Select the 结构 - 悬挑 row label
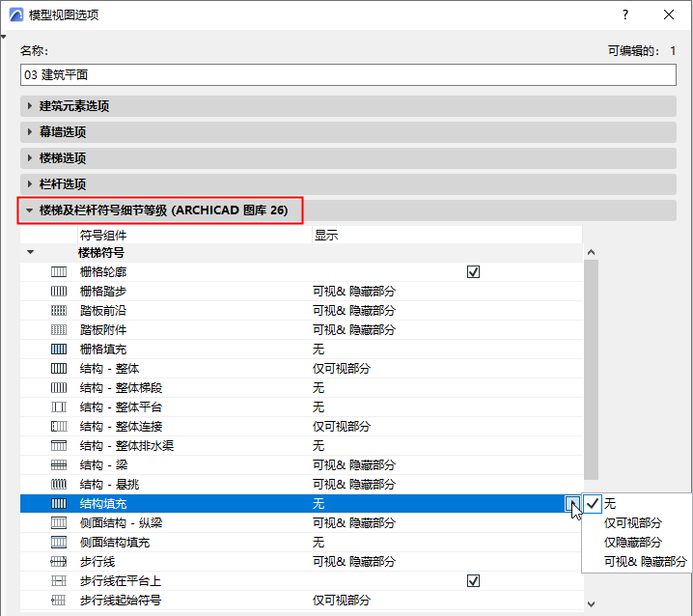 click(x=109, y=485)
